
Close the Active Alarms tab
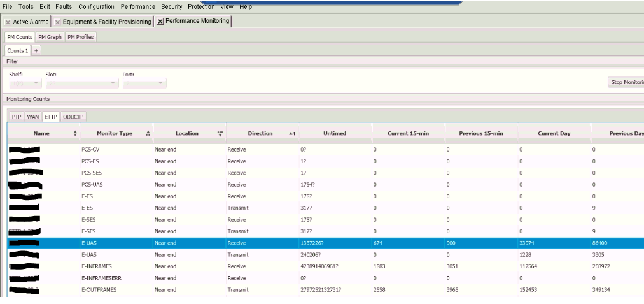pos(9,22)
